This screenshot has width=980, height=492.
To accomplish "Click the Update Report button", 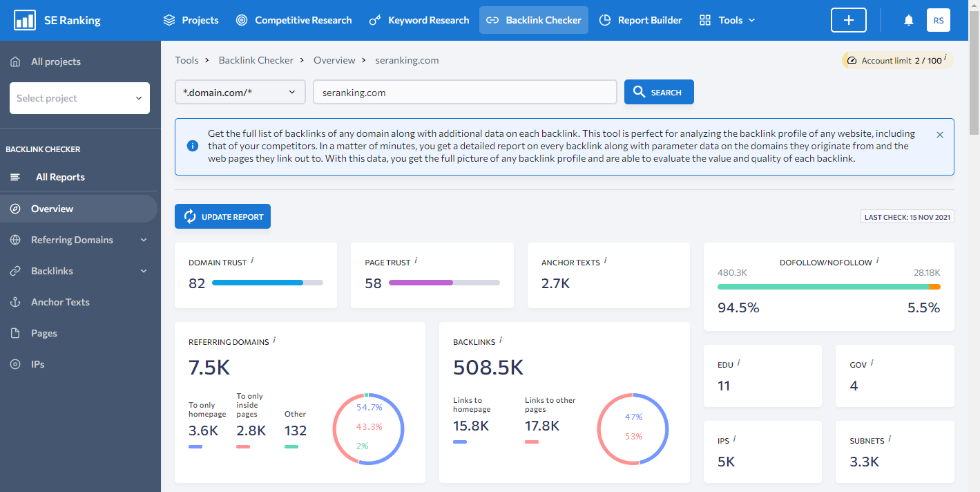I will click(222, 216).
